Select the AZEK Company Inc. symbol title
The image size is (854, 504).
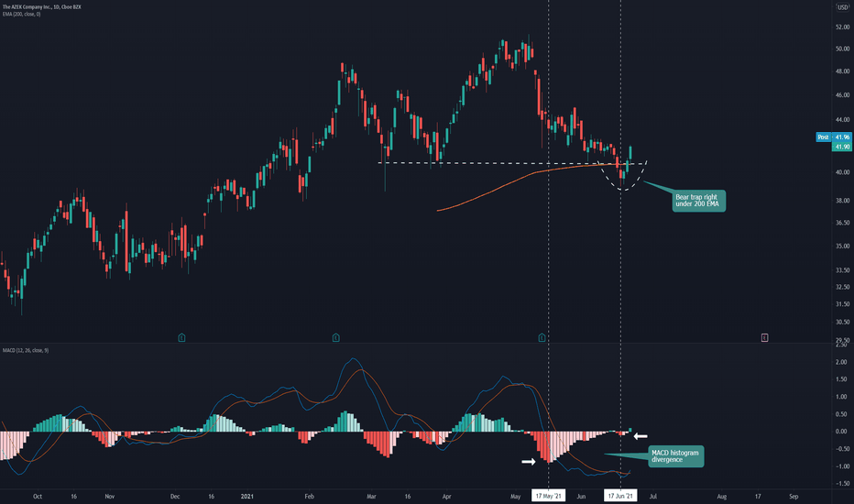pos(41,7)
